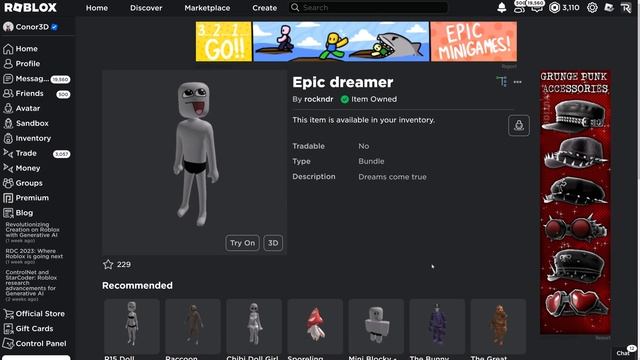Click the tree icon beside the item title
This screenshot has height=360, width=640.
point(502,82)
